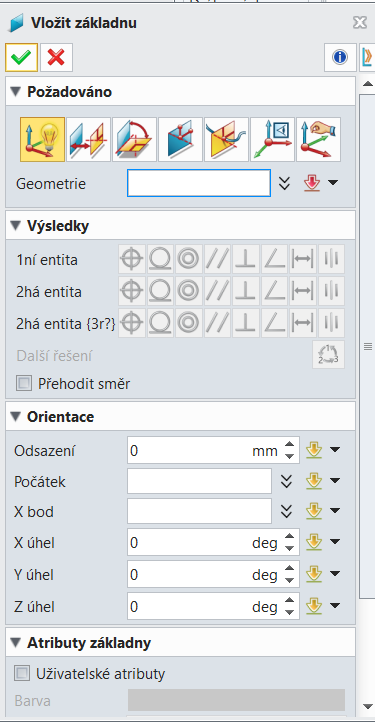
Task: Click the Y úhel value field
Action: pyautogui.click(x=213, y=574)
